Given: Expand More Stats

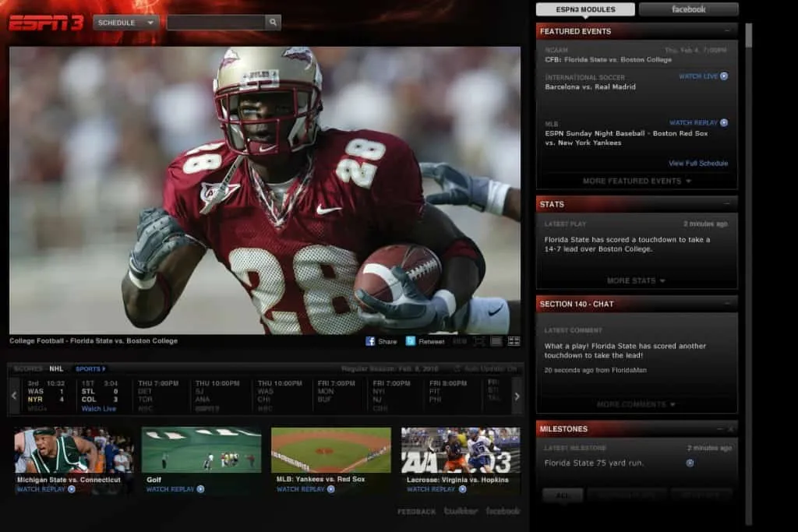Looking at the screenshot, I should click(x=636, y=280).
